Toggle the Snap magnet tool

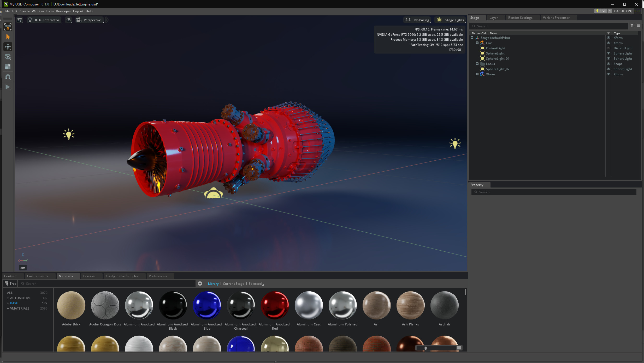point(8,77)
